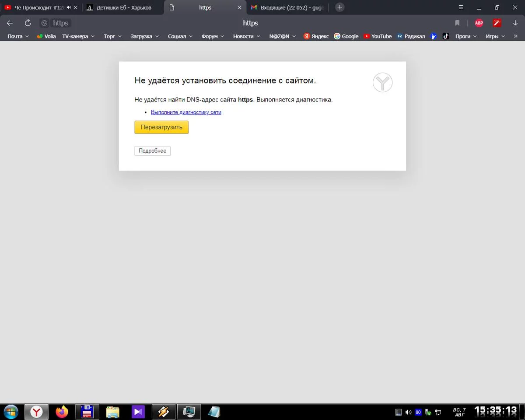Viewport: 525px width, 420px height.
Task: Mute the YouTube tab via its speaker icon
Action: tap(69, 7)
